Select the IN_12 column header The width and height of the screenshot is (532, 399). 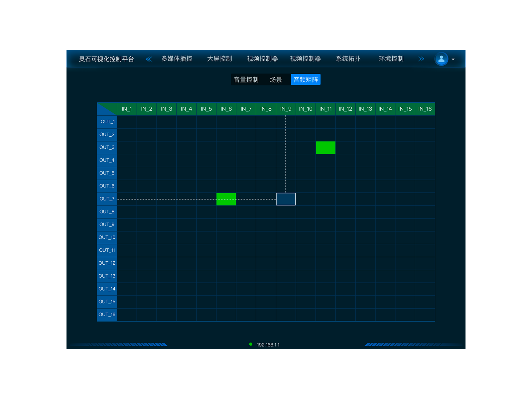[345, 109]
